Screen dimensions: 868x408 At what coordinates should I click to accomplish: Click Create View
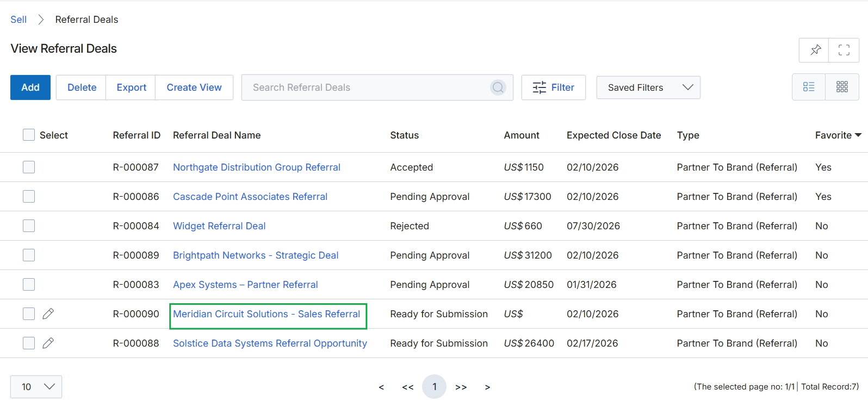[x=194, y=87]
